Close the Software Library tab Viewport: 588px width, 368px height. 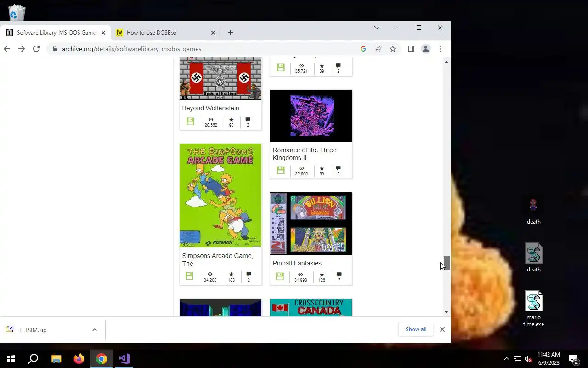pos(103,33)
